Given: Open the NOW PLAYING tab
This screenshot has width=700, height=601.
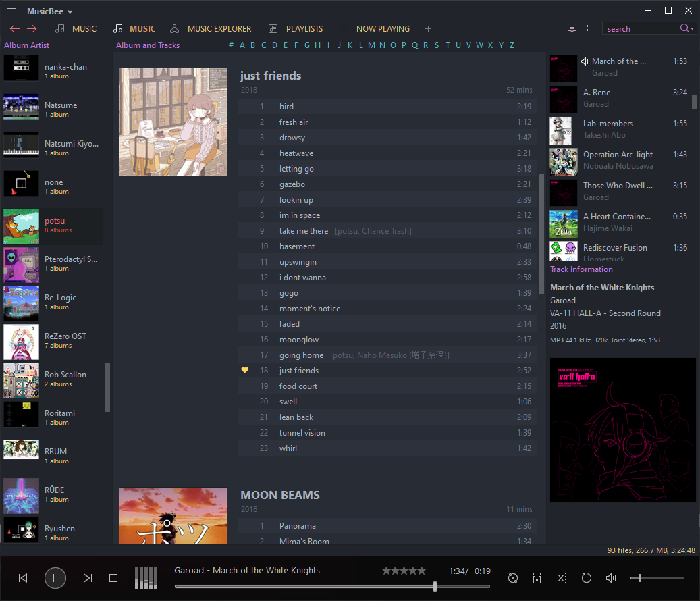Looking at the screenshot, I should [x=374, y=28].
